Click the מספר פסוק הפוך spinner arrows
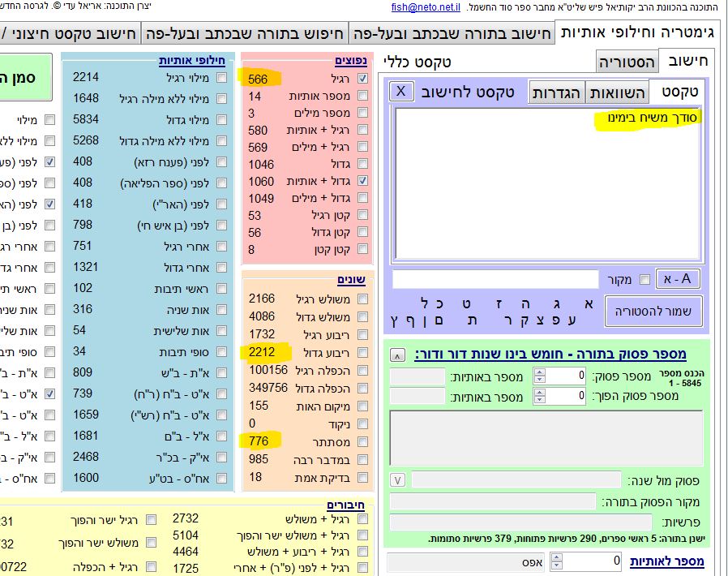This screenshot has height=576, width=728. (541, 396)
